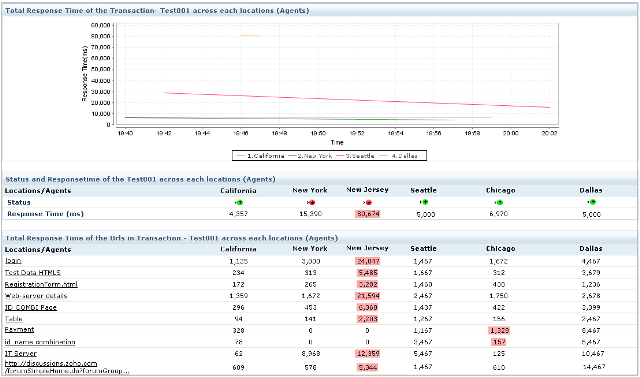640x377 pixels.
Task: Click Seattle header in the URLs table
Action: pyautogui.click(x=423, y=248)
